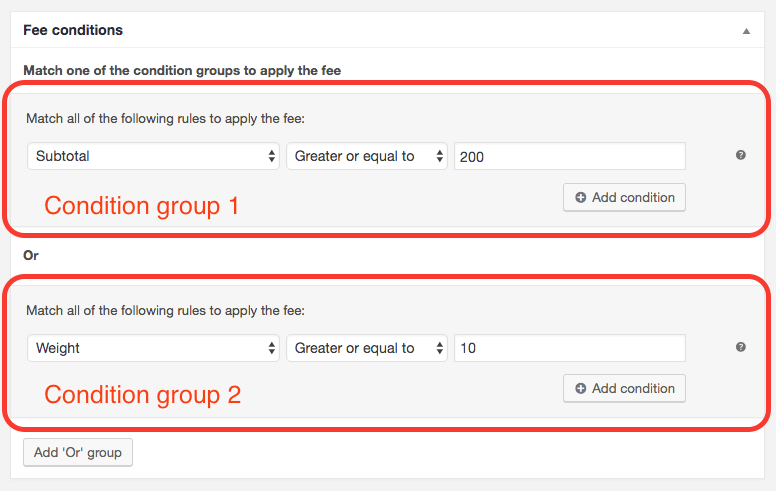Click the arrows on the Subtotal select box
Viewport: 776px width, 491px height.
coord(272,157)
